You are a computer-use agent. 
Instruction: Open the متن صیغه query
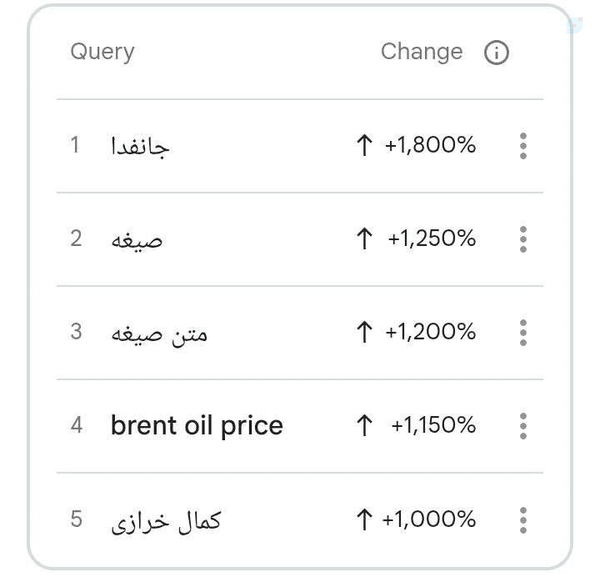coord(159,334)
